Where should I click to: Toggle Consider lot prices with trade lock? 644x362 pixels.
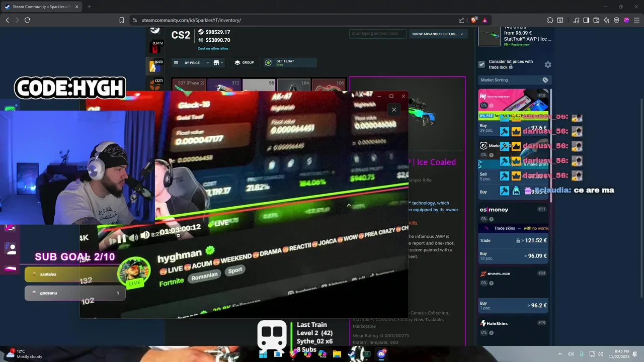click(x=481, y=64)
